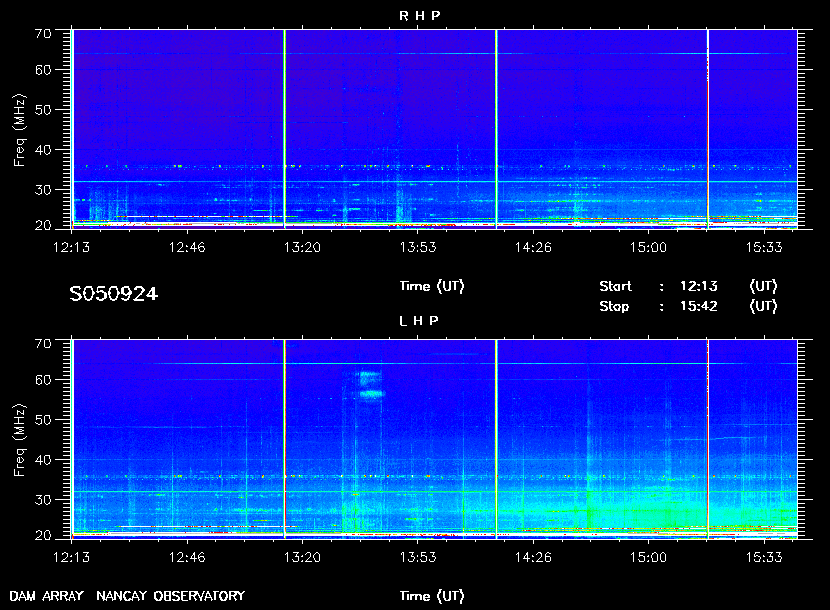This screenshot has width=830, height=610.
Task: Click the "(UT)" unit beside the start time
Action: click(763, 286)
